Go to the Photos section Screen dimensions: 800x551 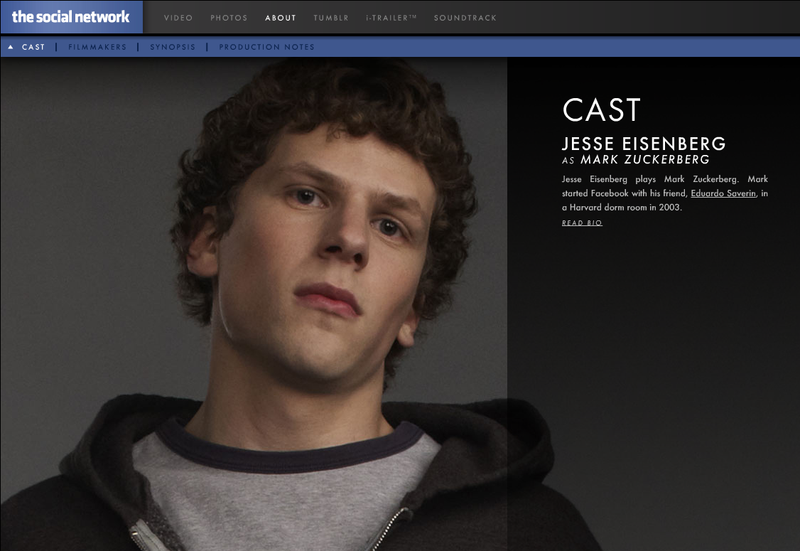pyautogui.click(x=229, y=18)
